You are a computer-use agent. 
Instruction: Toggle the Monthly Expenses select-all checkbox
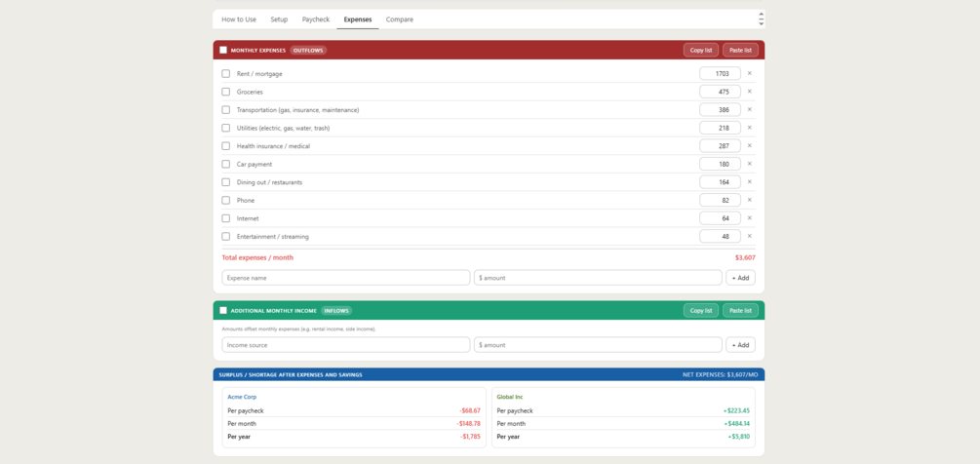click(223, 50)
